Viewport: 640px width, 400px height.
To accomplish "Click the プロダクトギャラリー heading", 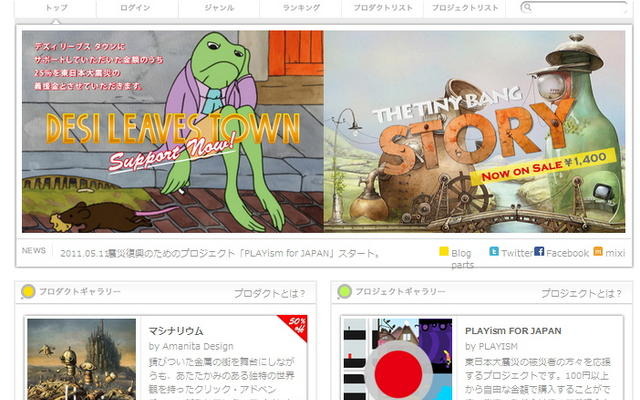I will click(x=80, y=292).
